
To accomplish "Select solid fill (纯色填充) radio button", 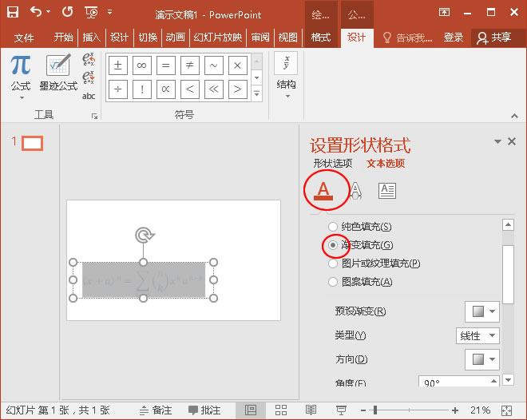I will [x=333, y=227].
